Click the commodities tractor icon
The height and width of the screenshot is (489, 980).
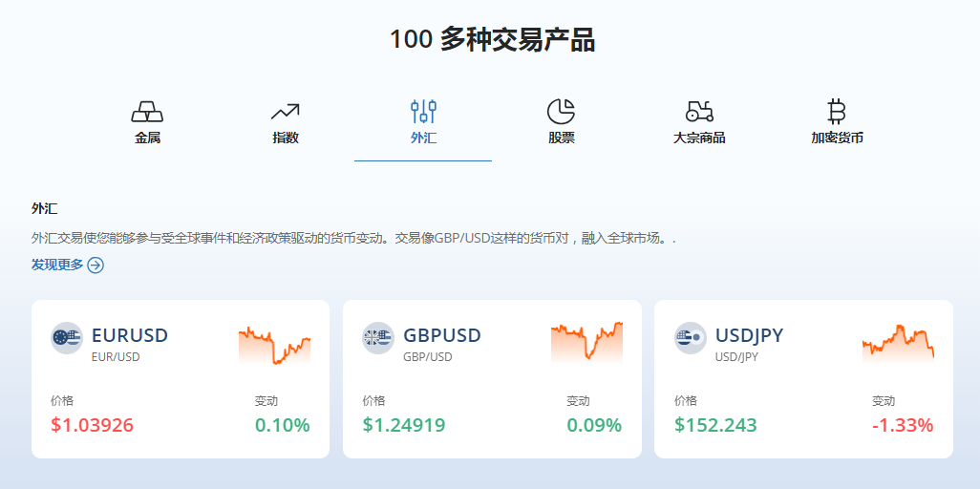point(699,112)
